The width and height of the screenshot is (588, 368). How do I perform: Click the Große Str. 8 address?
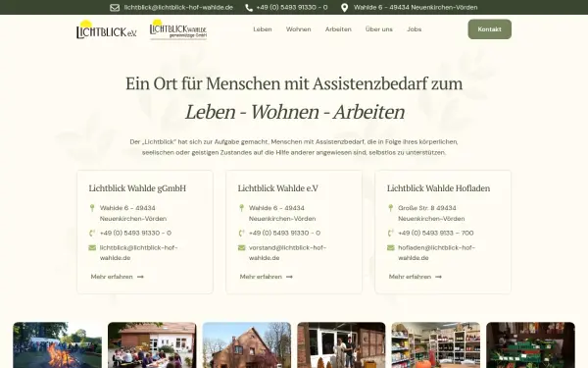[431, 213]
